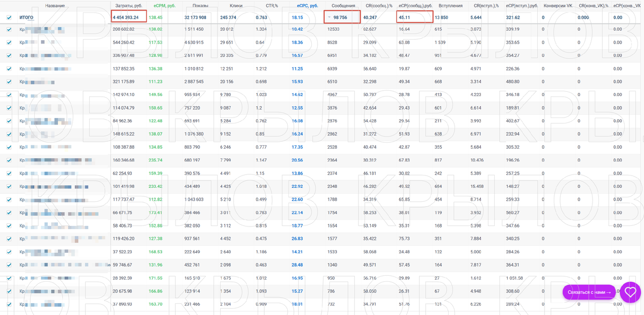This screenshot has height=315, width=644.
Task: Click the joins cell 1 539
Action: pyautogui.click(x=440, y=42)
